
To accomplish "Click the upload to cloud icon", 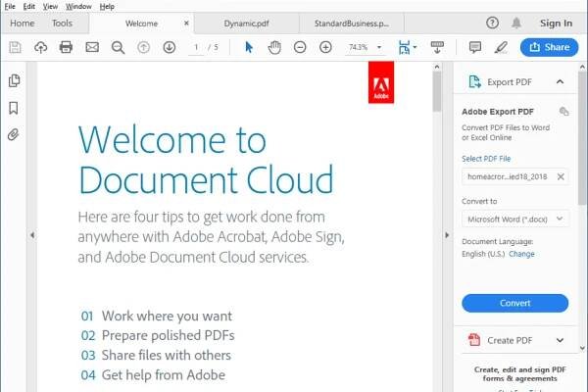I will (40, 47).
